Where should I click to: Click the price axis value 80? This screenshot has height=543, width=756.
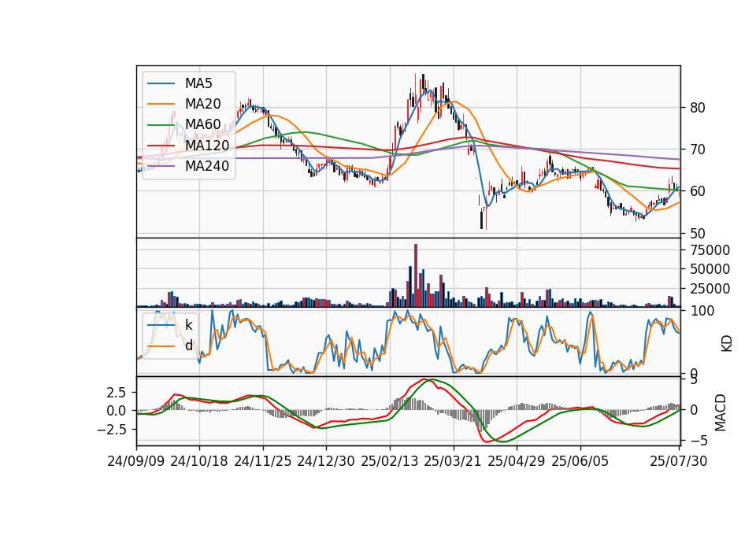coord(698,108)
